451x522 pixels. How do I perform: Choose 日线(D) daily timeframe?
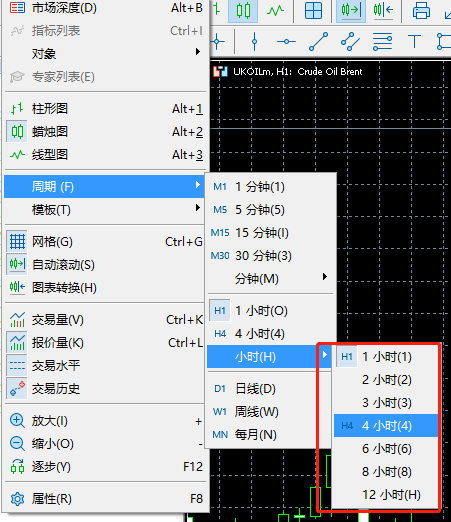pyautogui.click(x=270, y=389)
